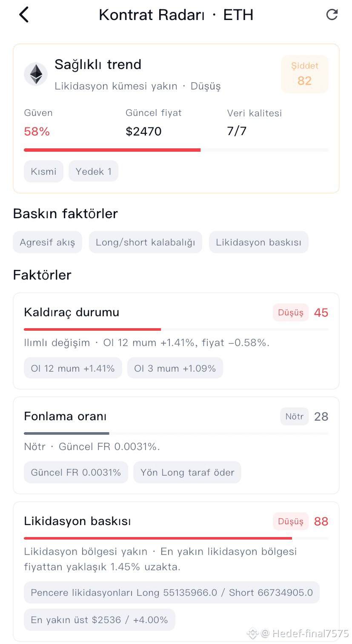Select the En yakın üst $2536 chip

pos(99,620)
